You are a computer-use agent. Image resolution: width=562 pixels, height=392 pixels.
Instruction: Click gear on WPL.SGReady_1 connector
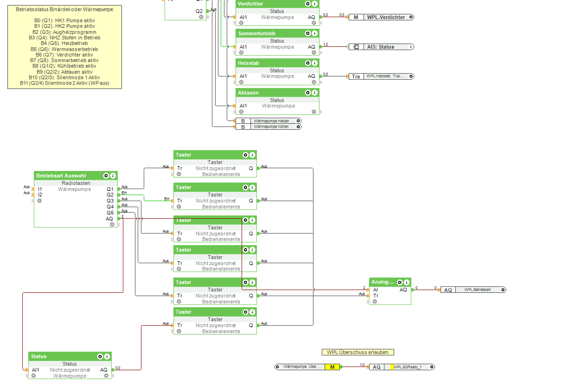coord(432,367)
